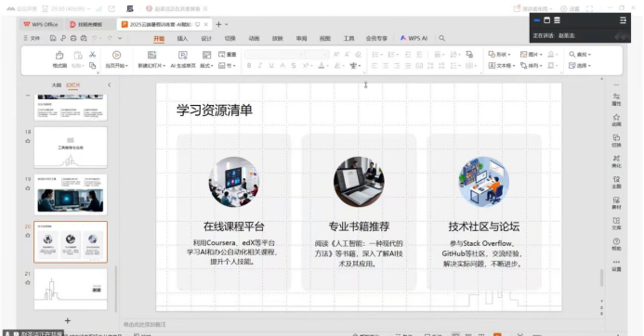Switch to the Insert (插入) ribbon tab
The height and width of the screenshot is (336, 644).
pos(182,38)
